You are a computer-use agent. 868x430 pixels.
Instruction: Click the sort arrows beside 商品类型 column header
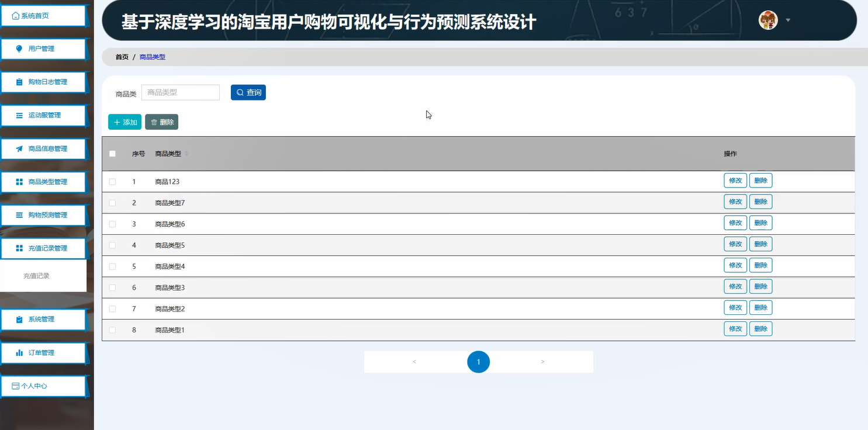tap(186, 154)
